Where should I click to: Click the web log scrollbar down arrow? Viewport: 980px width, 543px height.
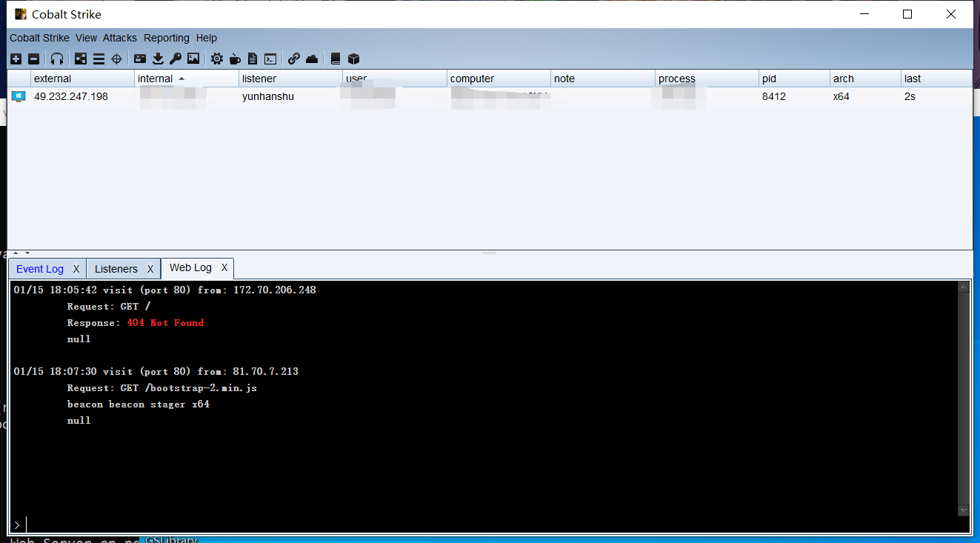point(963,511)
